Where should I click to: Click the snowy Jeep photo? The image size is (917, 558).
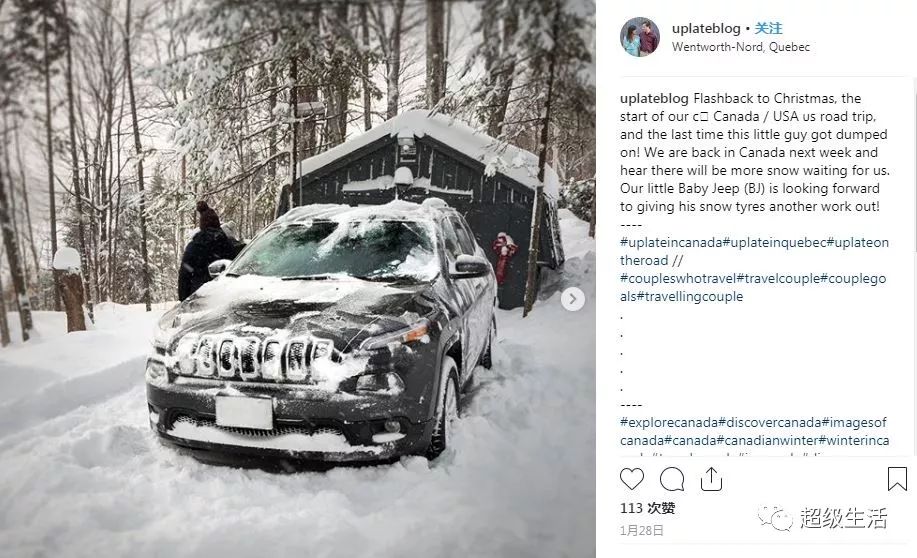pos(298,279)
